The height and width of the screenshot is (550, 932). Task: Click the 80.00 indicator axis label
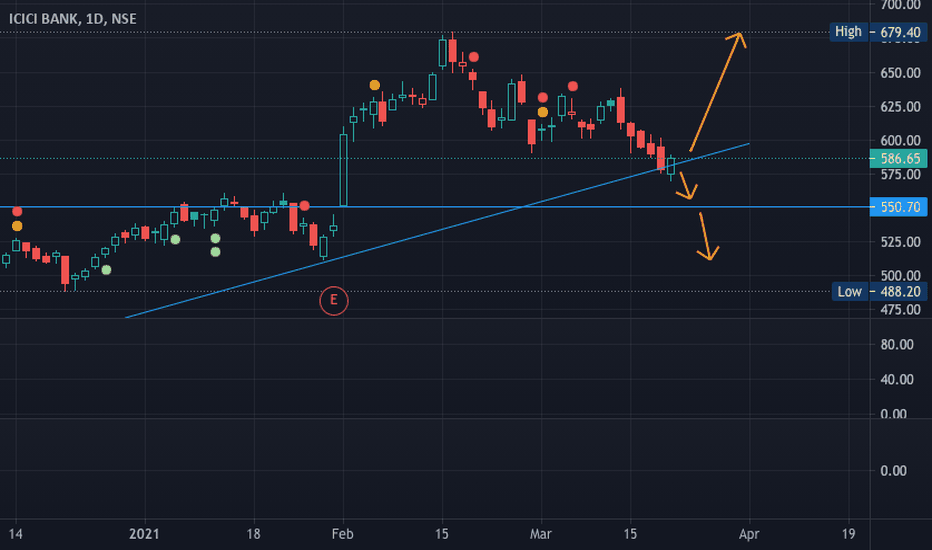coord(897,345)
